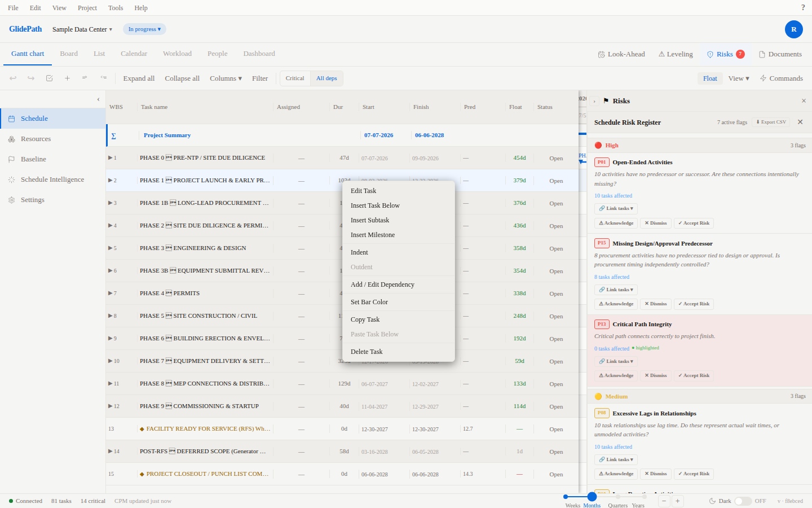The image size is (812, 508).
Task: Click the checkbox-with-pencil toolbar icon
Action: pyautogui.click(x=49, y=78)
